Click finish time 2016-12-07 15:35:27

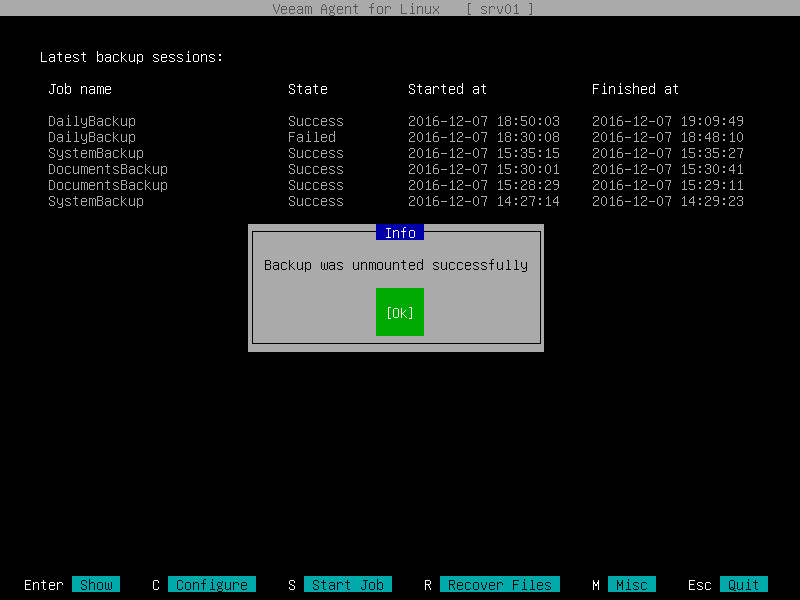click(x=668, y=153)
